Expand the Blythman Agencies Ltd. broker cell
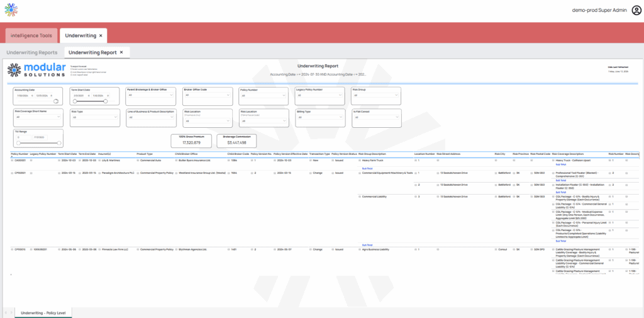 point(177,249)
